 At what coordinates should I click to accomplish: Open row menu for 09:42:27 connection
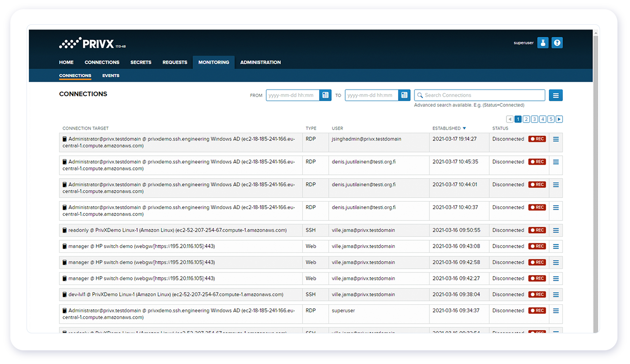click(556, 278)
